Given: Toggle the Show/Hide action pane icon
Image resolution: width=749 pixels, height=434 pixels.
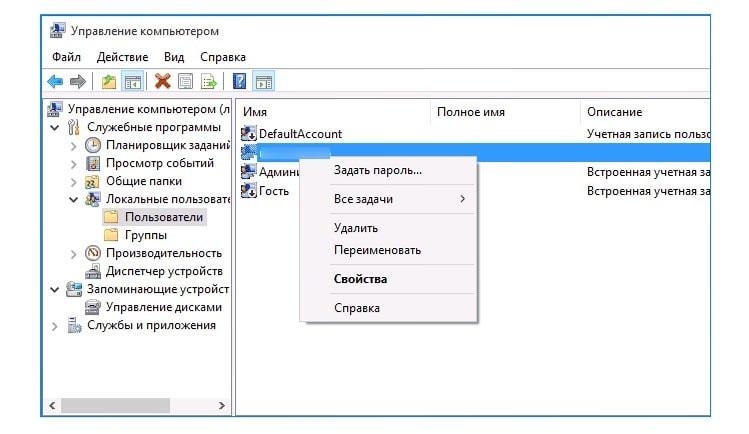Looking at the screenshot, I should [264, 82].
